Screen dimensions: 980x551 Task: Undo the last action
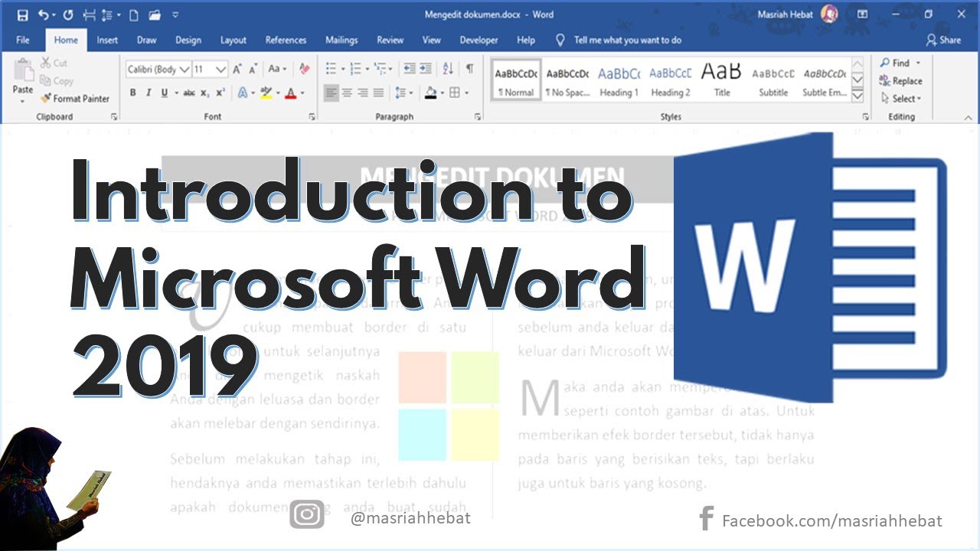click(44, 15)
